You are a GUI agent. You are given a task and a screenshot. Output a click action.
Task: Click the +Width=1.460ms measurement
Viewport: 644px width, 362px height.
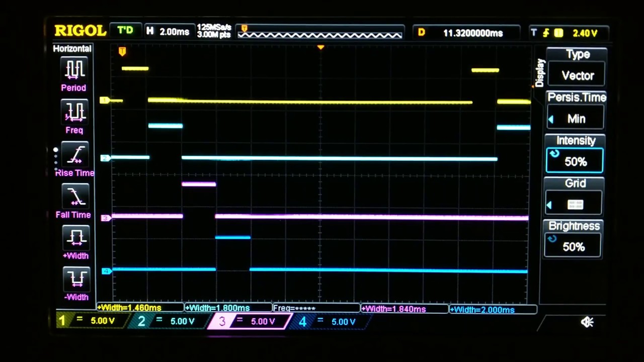coord(140,307)
